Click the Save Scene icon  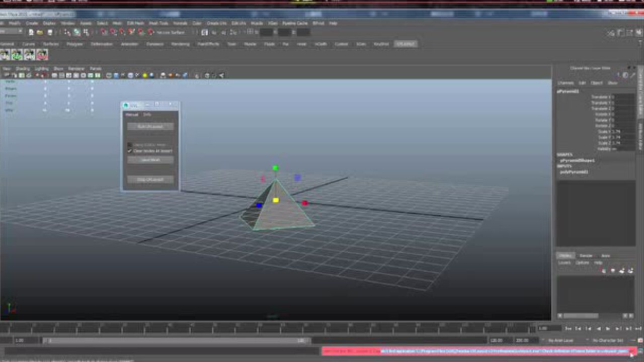coord(50,32)
